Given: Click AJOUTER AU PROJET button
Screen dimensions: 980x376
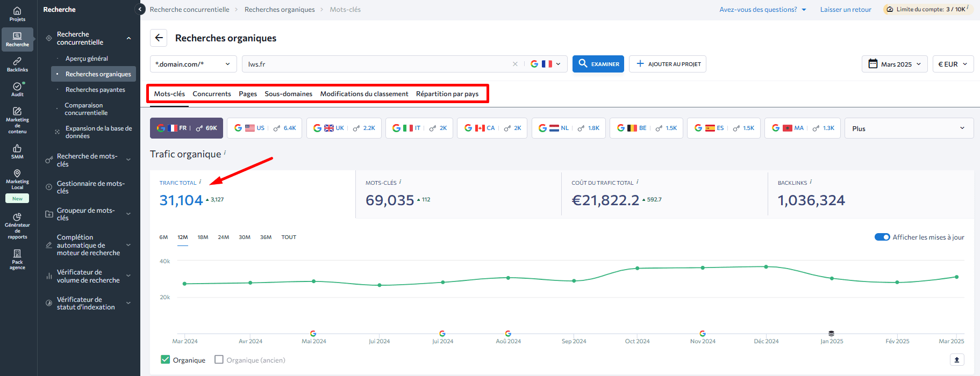Looking at the screenshot, I should (x=667, y=64).
